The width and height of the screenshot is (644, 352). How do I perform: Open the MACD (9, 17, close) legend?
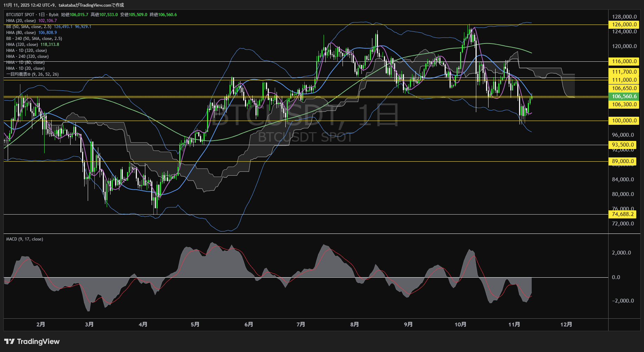tap(25, 239)
